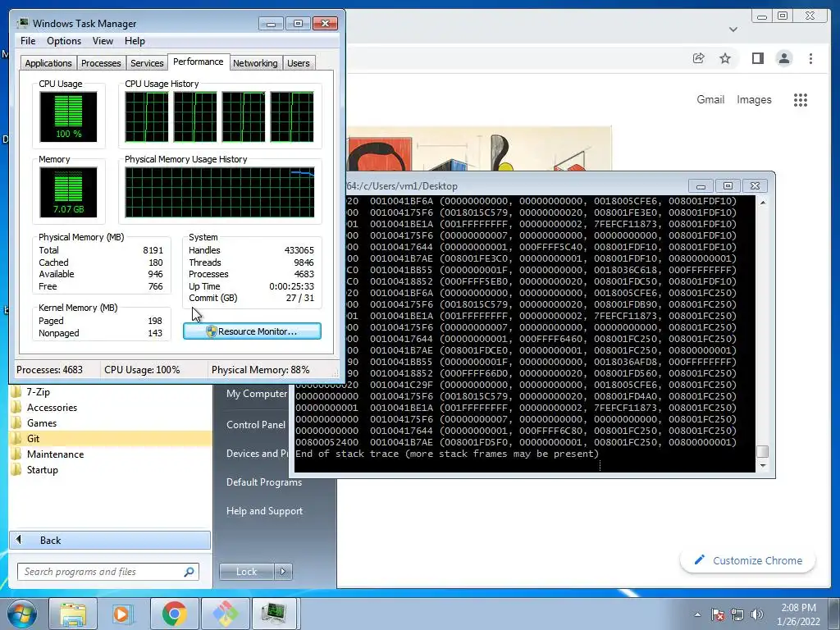The image size is (840, 630).
Task: Expand the shutdown options arrow
Action: click(x=283, y=572)
